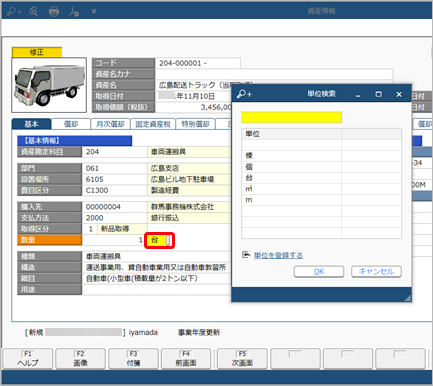This screenshot has height=386, width=433.
Task: Click the arrow icon beside 単位を登録する
Action: tap(246, 255)
